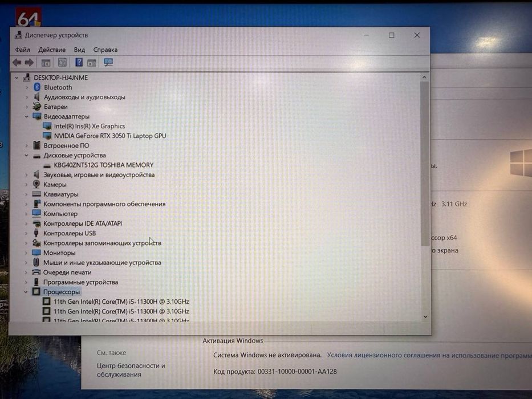This screenshot has height=399, width=532.
Task: Open the Файл menu
Action: [x=22, y=50]
